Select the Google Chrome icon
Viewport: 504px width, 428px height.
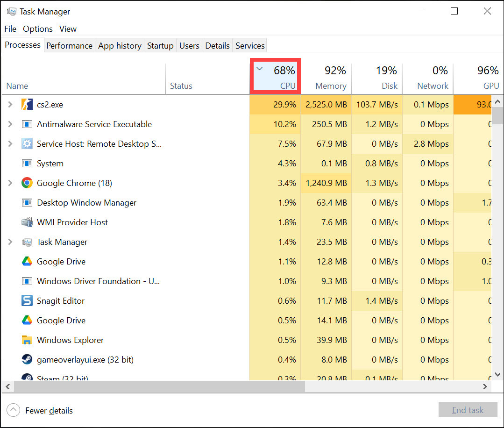tap(27, 183)
